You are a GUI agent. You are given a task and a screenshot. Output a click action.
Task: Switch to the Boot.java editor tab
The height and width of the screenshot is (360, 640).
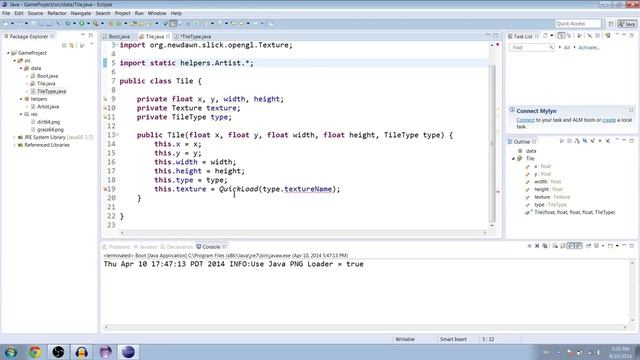[117, 36]
